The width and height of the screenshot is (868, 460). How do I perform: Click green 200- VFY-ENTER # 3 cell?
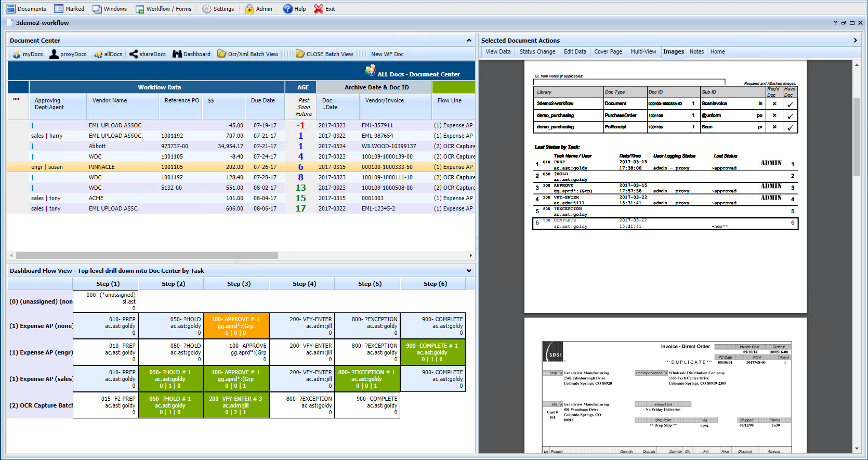236,405
